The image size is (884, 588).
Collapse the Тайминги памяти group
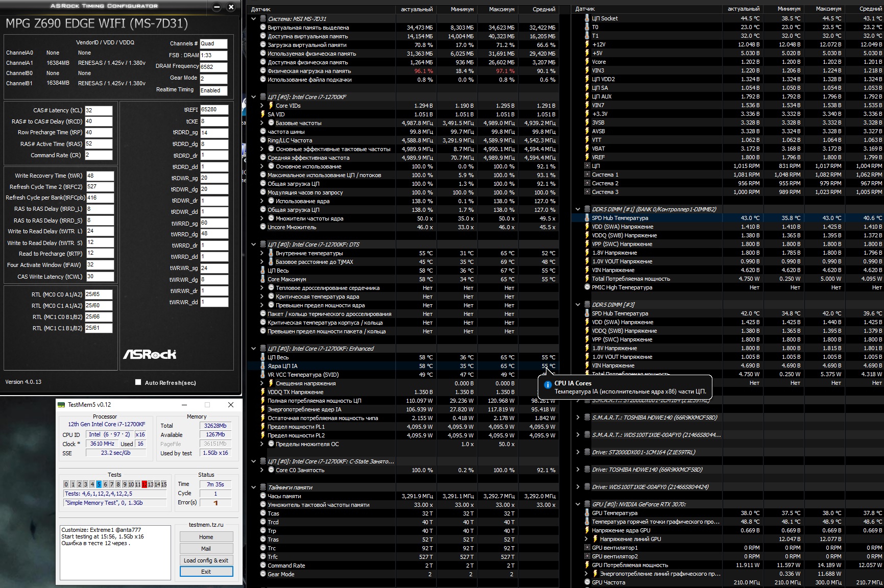(x=253, y=487)
